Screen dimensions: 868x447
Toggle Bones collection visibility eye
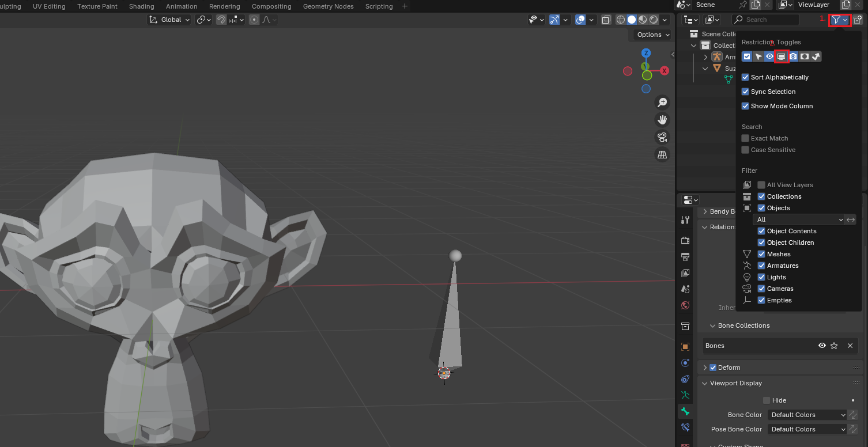point(822,346)
